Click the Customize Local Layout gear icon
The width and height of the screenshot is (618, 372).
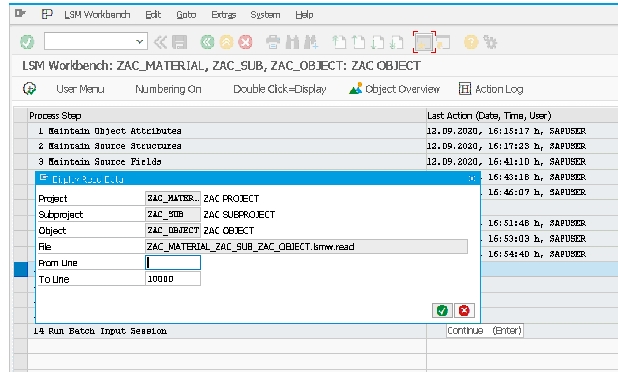click(490, 42)
